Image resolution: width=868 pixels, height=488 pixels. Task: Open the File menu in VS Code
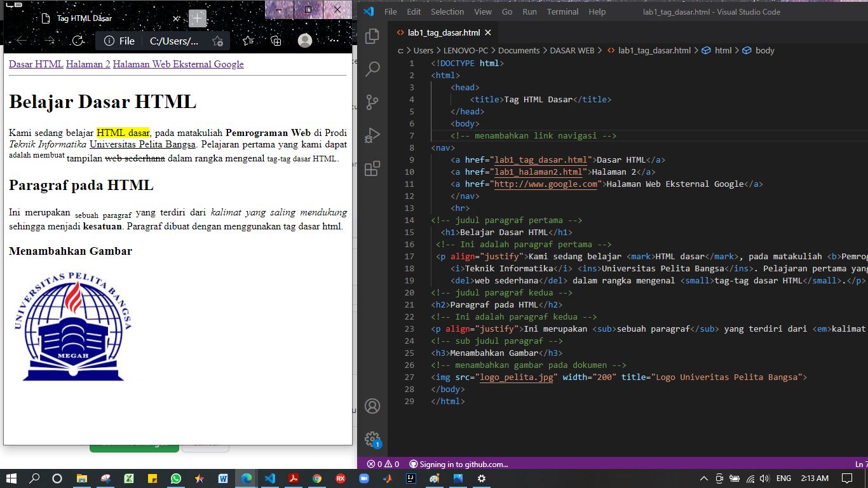(390, 11)
